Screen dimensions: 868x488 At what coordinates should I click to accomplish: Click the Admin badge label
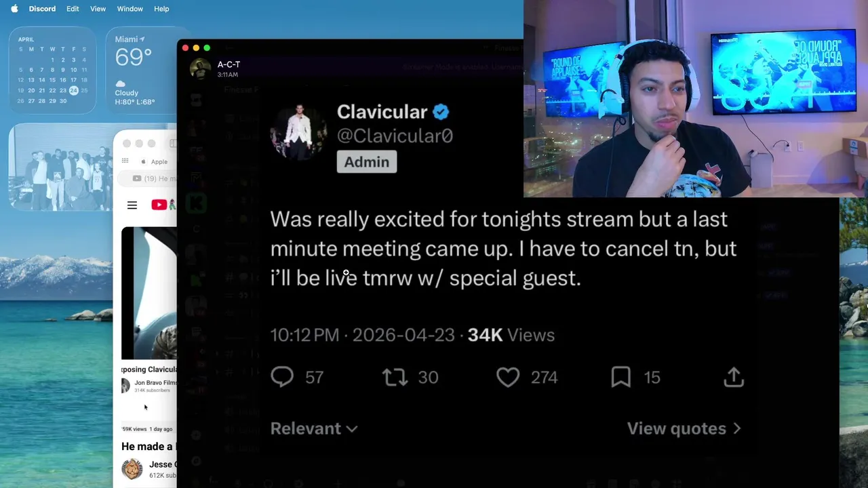(367, 162)
